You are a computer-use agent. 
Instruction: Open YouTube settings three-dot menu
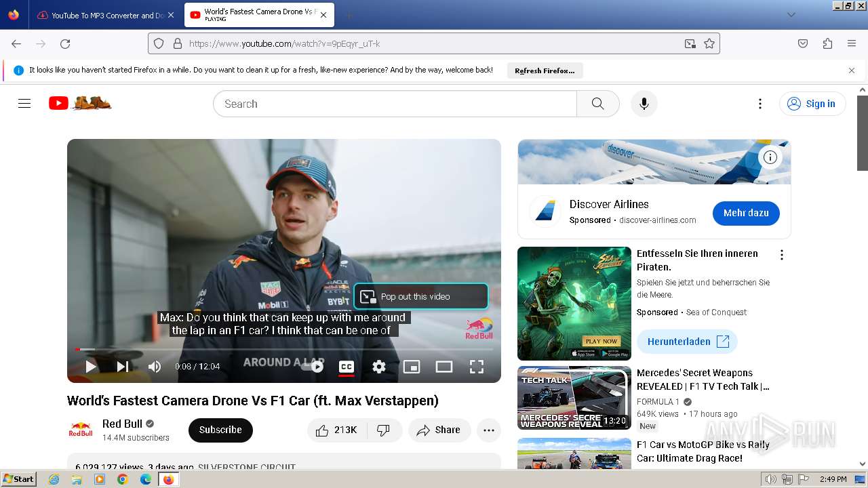[760, 104]
